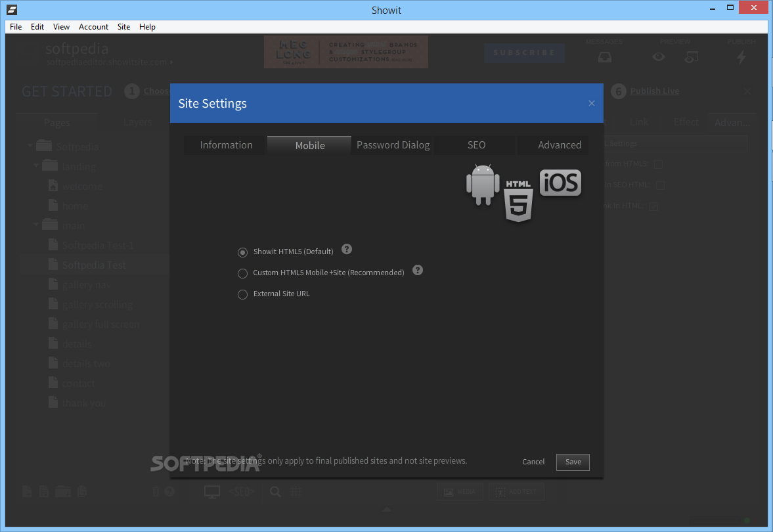Expand the bottom panel up-arrow
This screenshot has height=532, width=773.
(x=386, y=509)
